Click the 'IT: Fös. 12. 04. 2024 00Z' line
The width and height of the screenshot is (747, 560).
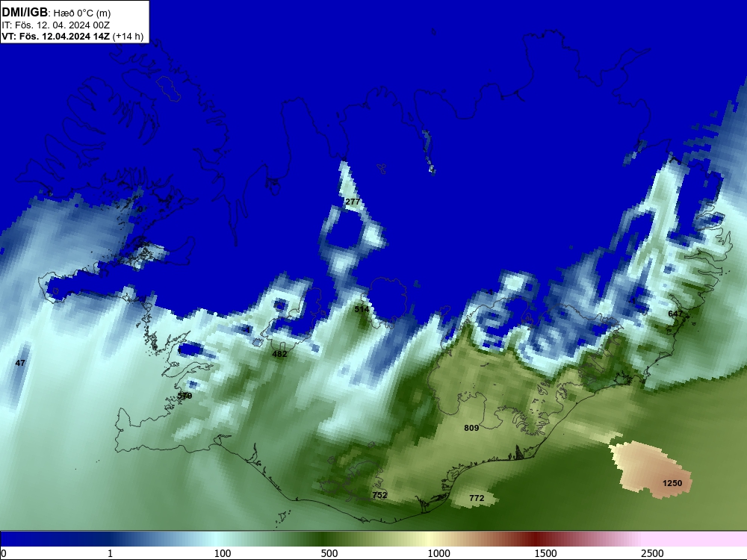56,25
